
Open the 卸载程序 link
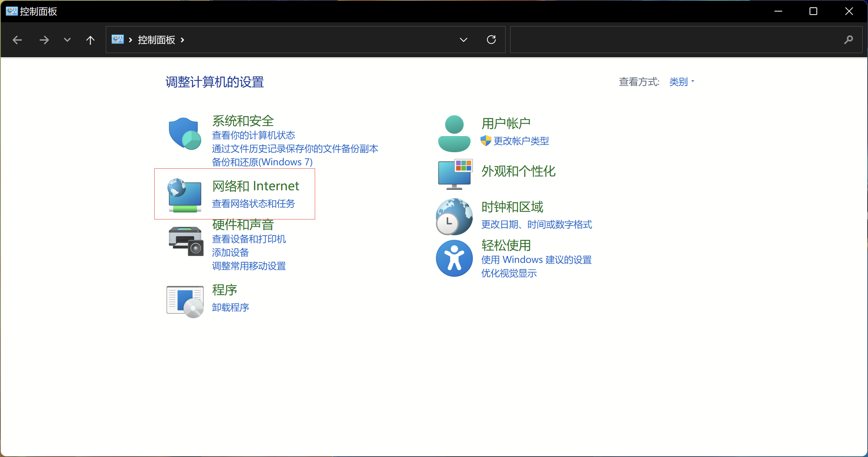[x=230, y=307]
